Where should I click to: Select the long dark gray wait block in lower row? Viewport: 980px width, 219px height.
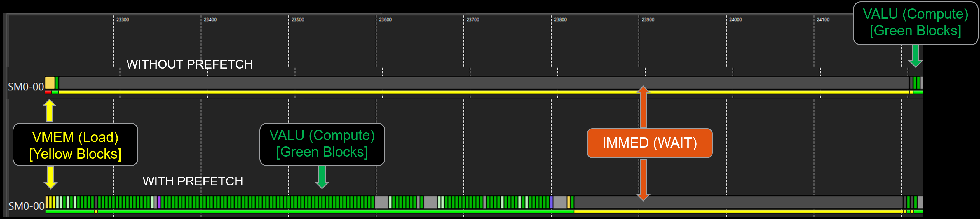[x=739, y=202]
